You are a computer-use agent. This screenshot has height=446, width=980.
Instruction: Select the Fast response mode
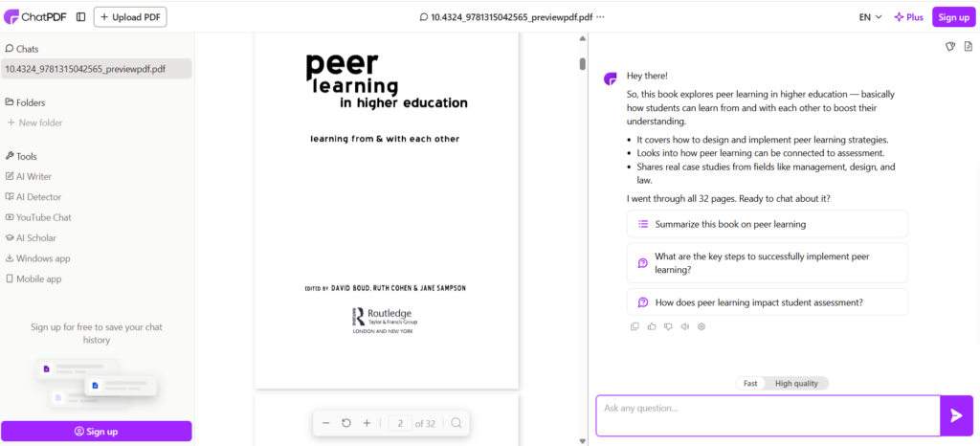coord(750,383)
